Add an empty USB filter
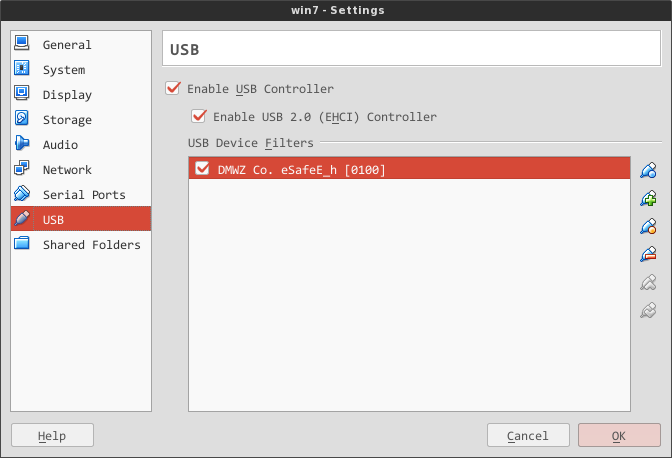672x458 pixels. pos(648,171)
